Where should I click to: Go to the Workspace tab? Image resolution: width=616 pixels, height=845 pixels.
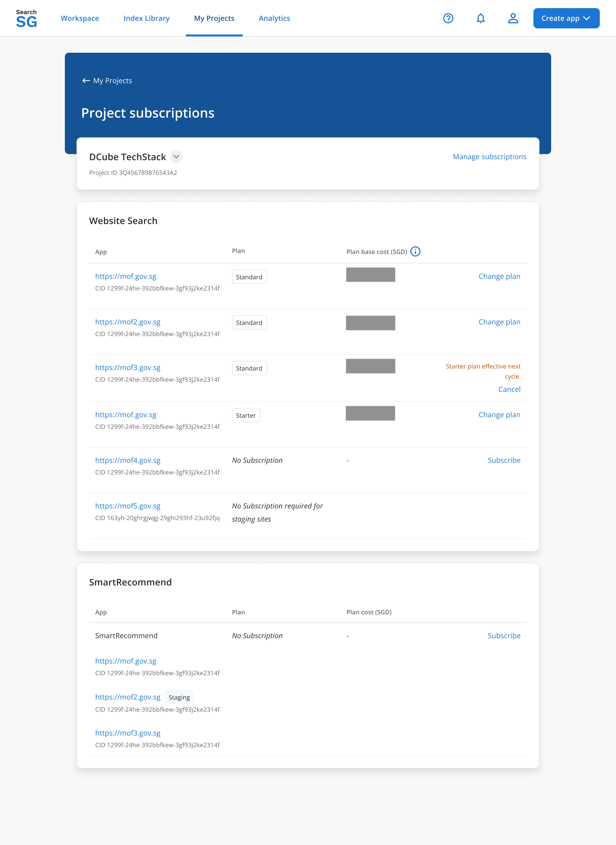click(80, 18)
